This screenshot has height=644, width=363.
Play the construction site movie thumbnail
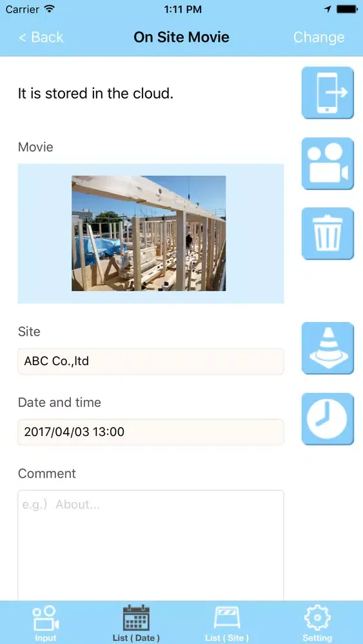tap(148, 233)
